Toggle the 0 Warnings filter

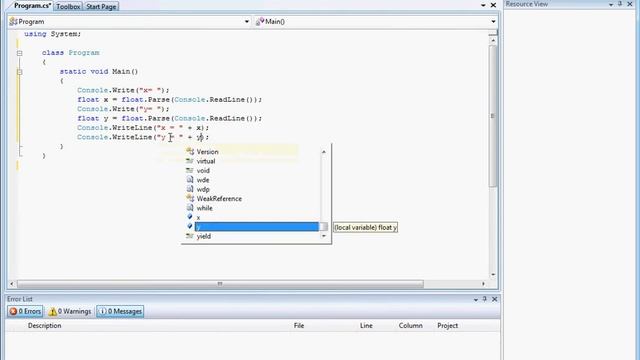[x=70, y=311]
